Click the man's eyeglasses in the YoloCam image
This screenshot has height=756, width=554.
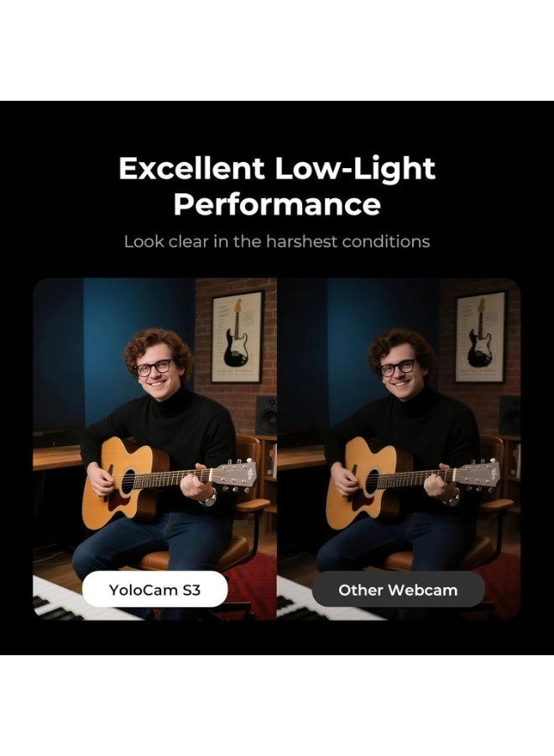[x=154, y=367]
